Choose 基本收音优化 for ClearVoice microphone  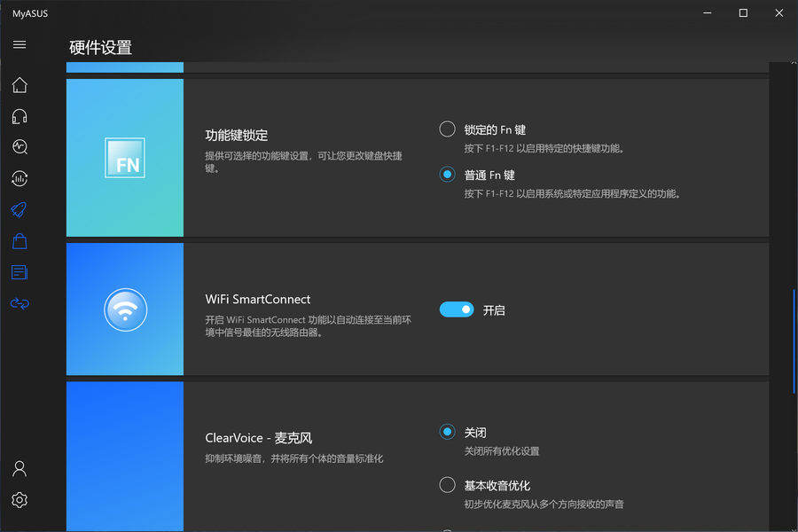click(x=447, y=484)
